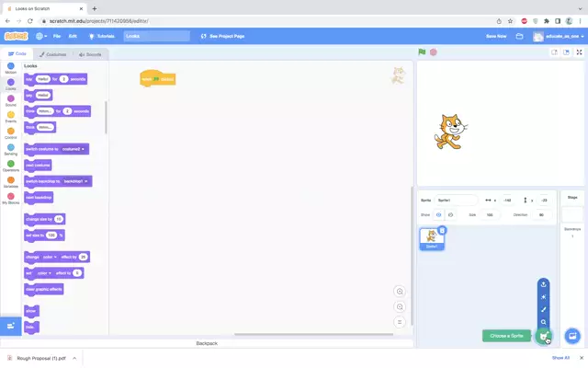
Task: Open the Variables blocks category
Action: click(x=10, y=182)
